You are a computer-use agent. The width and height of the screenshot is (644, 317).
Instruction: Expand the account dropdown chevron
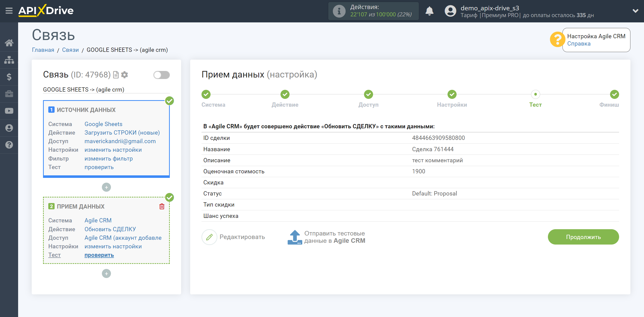pos(635,11)
